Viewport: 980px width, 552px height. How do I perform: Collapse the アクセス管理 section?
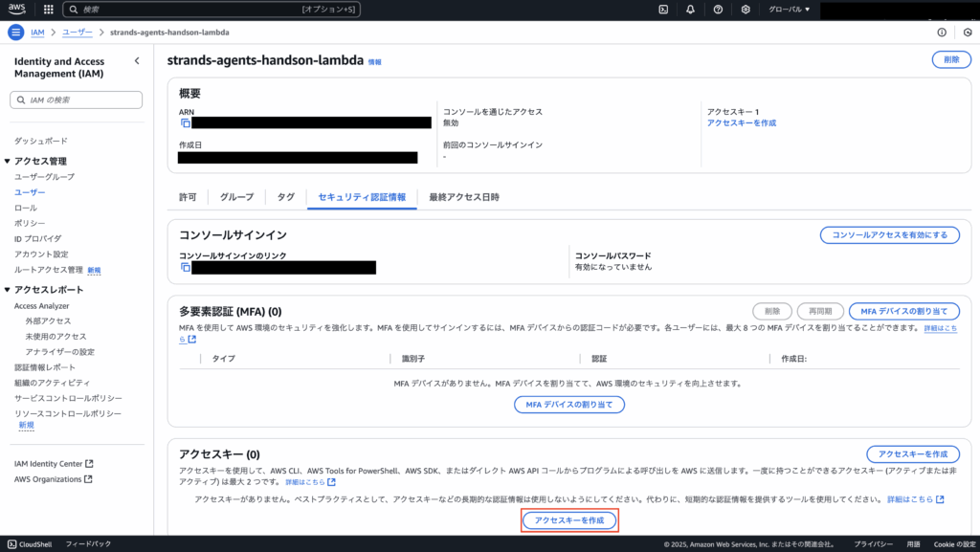8,161
